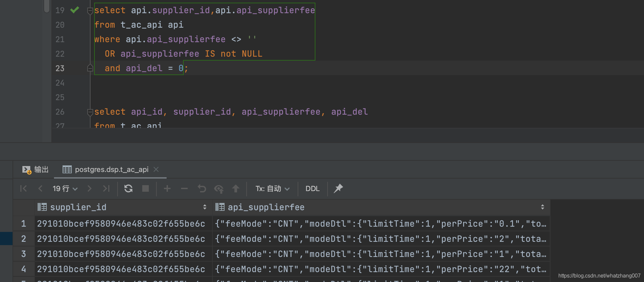Click supplier_id cell in row 1
The image size is (644, 282).
tap(123, 224)
